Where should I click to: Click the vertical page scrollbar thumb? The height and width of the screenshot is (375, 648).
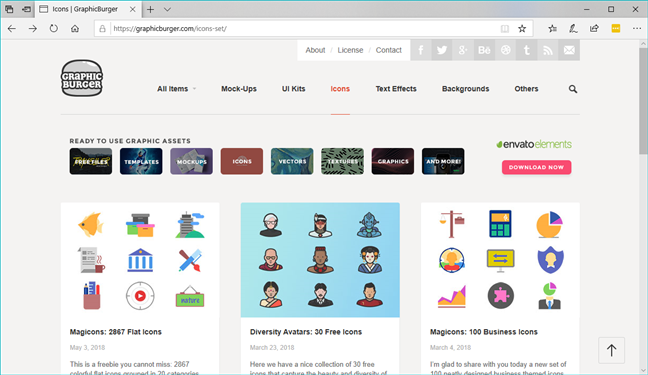tap(643, 100)
